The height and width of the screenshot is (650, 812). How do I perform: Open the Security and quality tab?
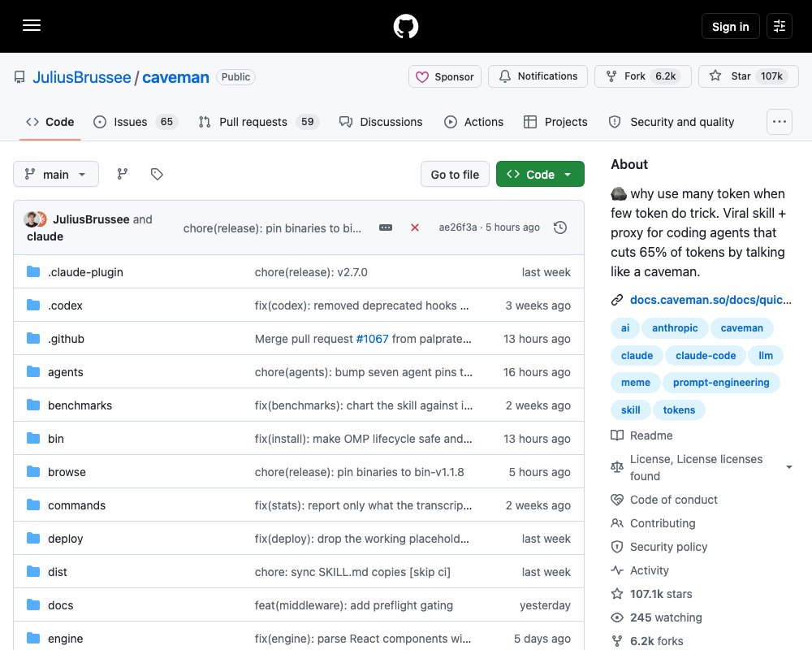point(672,122)
